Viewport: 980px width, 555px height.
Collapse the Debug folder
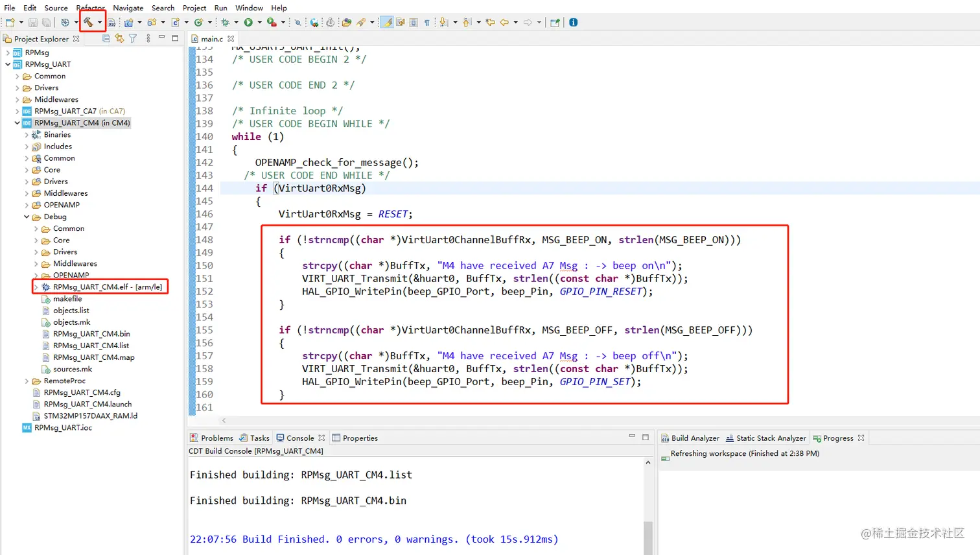pos(27,217)
